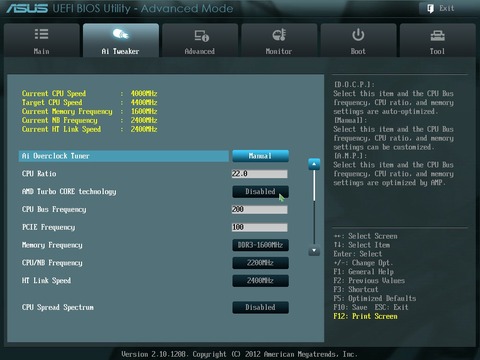
Task: Switch to the Advanced tab
Action: coord(200,40)
